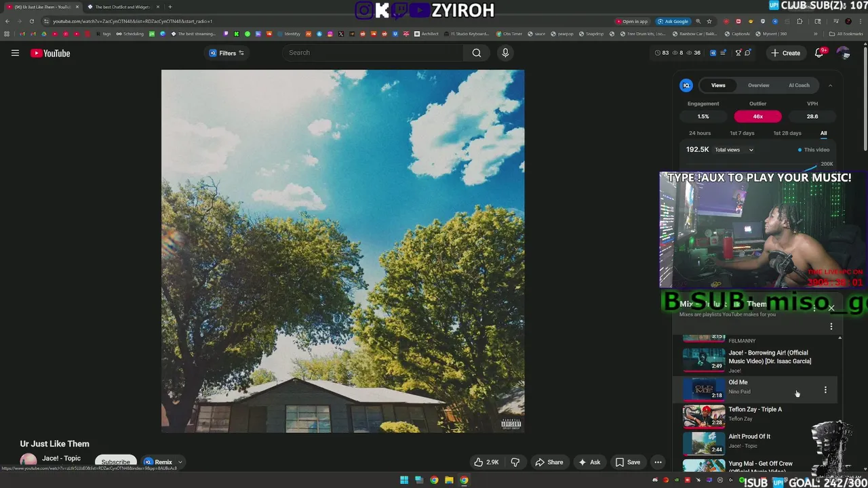868x488 pixels.
Task: Click the vidIQ icon in YouTube header
Action: (x=713, y=53)
